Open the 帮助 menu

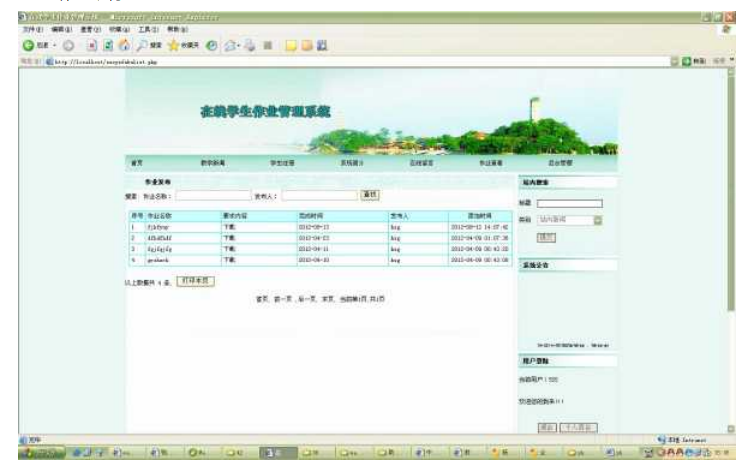coord(177,29)
